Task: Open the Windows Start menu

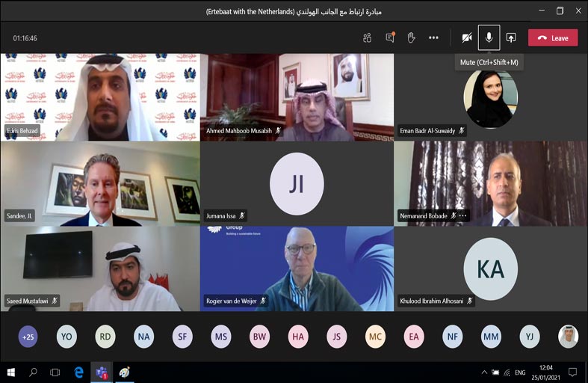Action: [11, 372]
